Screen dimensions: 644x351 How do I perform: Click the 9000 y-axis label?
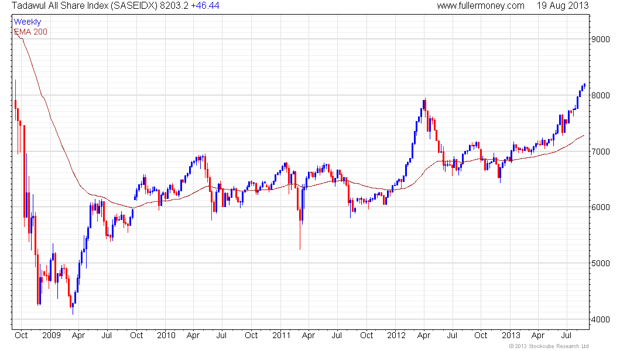pos(601,39)
